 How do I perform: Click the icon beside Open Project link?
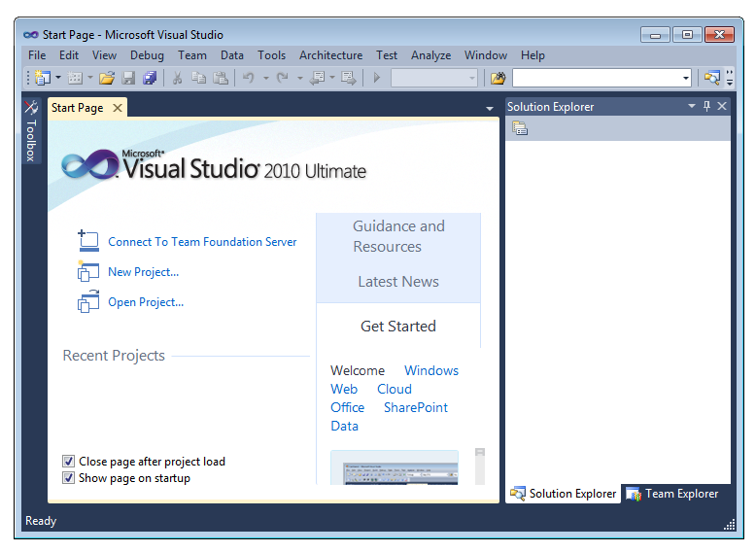pos(88,301)
